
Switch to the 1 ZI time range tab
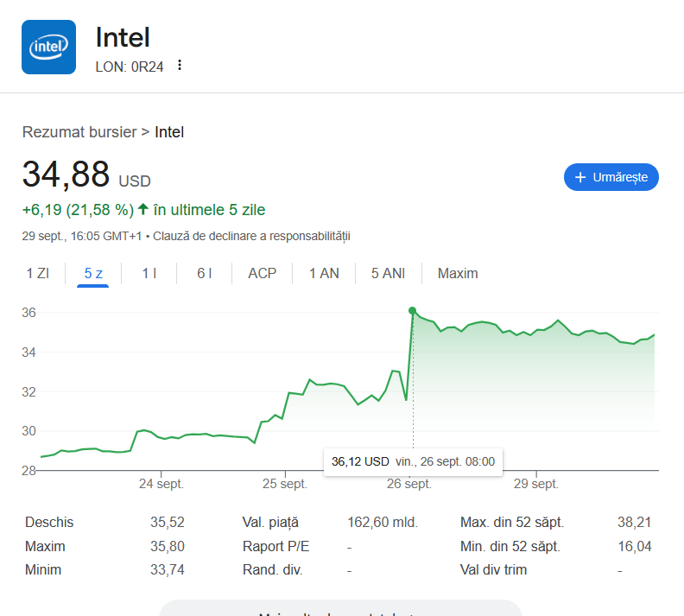pos(37,273)
